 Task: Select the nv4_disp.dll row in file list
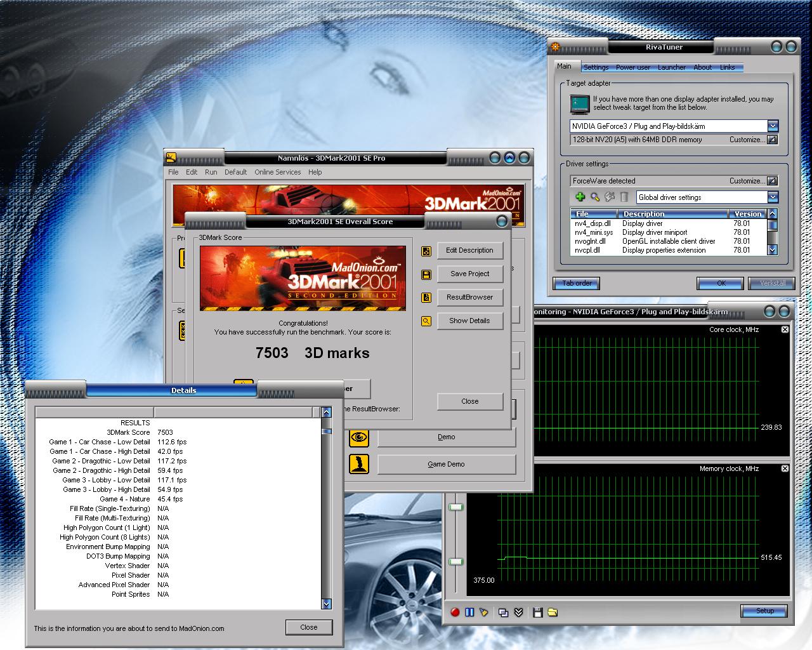(x=669, y=223)
